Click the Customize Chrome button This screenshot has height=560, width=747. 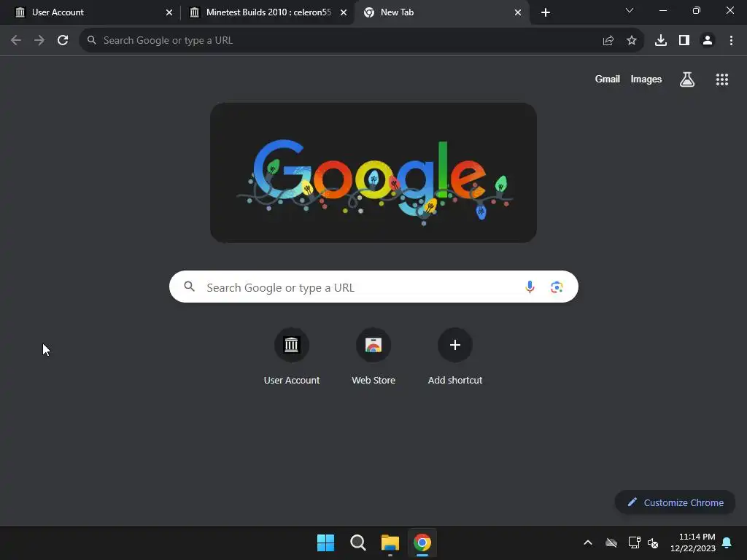coord(675,502)
